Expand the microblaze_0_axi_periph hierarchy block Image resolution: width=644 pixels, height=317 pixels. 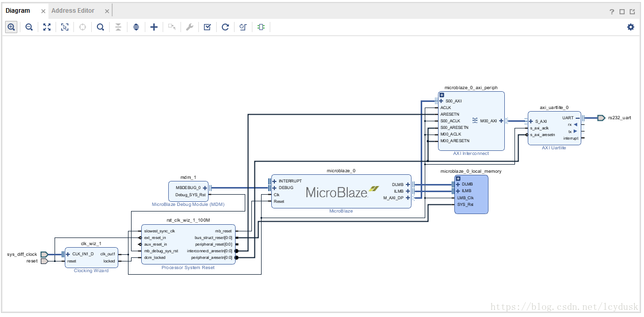click(x=442, y=95)
